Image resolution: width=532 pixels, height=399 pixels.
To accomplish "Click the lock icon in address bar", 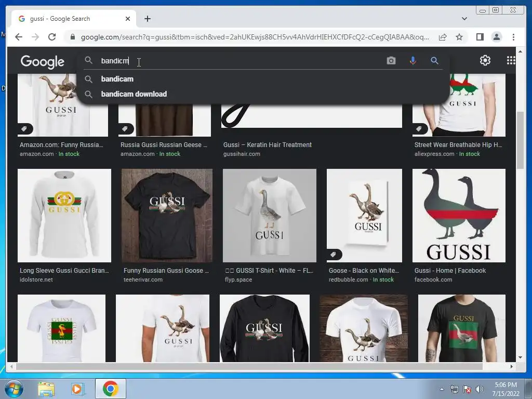I will pos(72,37).
